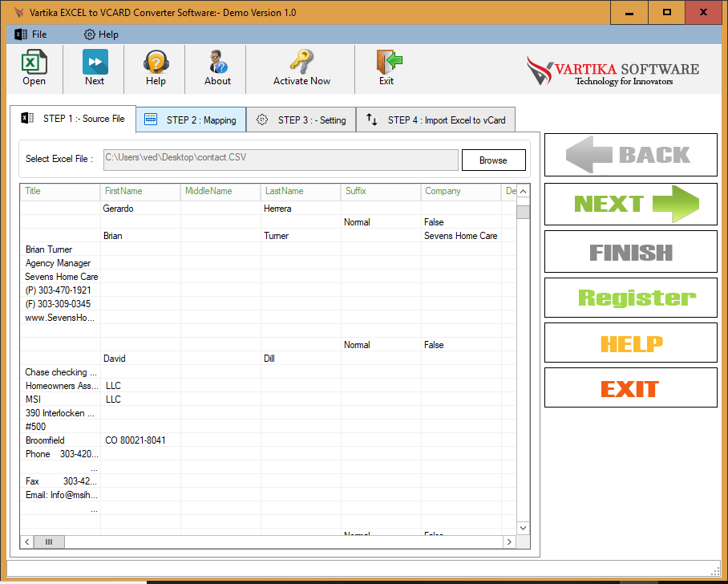Select the www.SevensHo... cell
728x584 pixels.
60,318
